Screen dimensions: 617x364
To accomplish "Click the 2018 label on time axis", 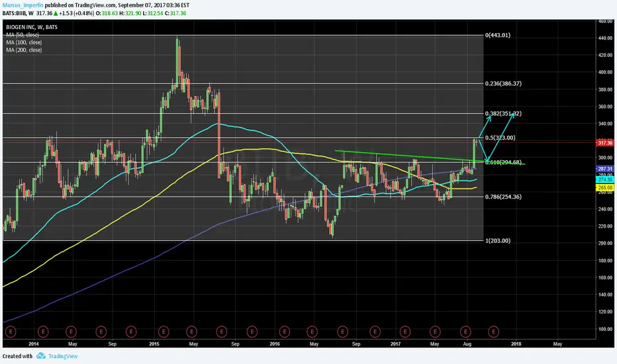I will tap(516, 343).
